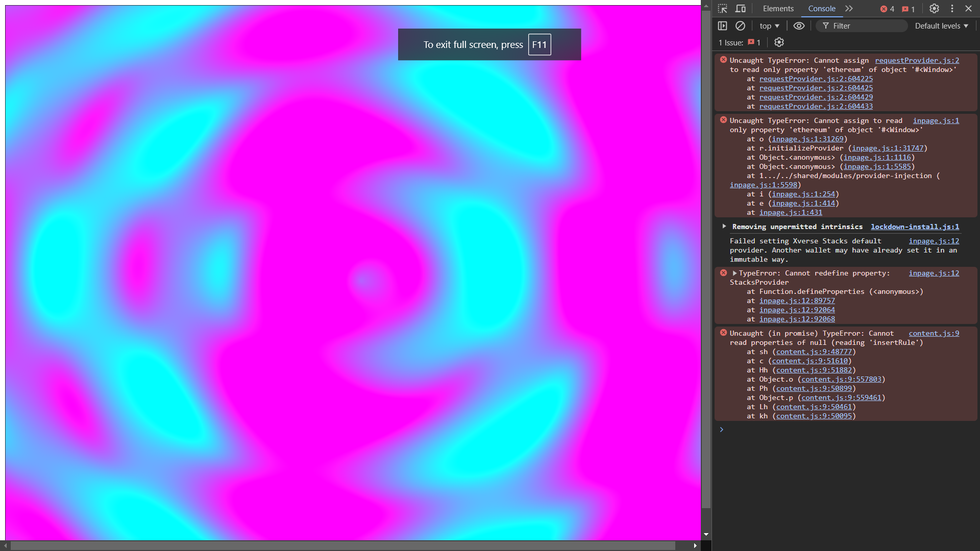Switch to the Elements tab
Image resolution: width=980 pixels, height=551 pixels.
click(777, 9)
